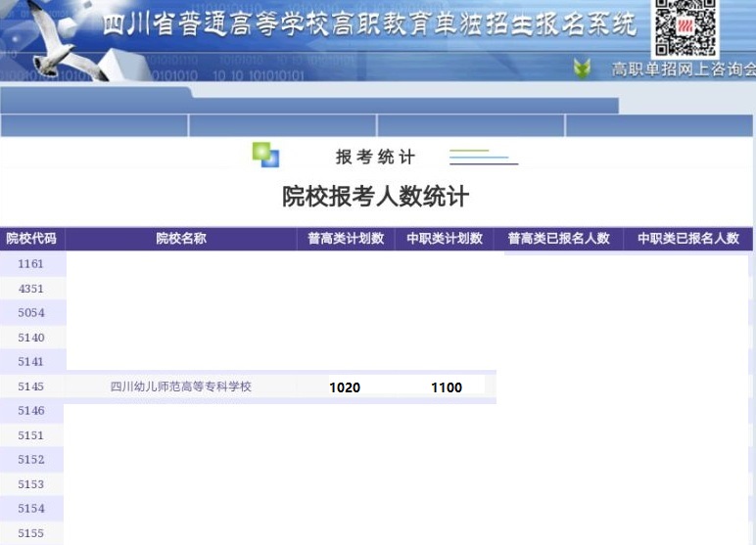Image resolution: width=756 pixels, height=545 pixels.
Task: Click the 四川省普通高等学校高职教育单独招生报名系统 banner title
Action: (x=369, y=24)
